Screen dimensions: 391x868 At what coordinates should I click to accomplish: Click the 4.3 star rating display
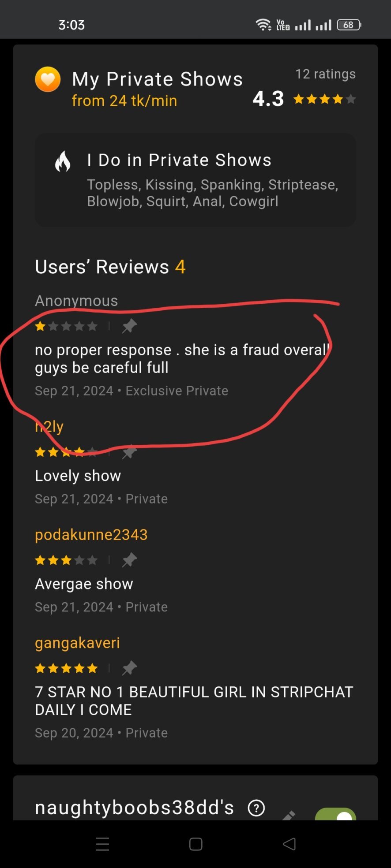coord(304,99)
